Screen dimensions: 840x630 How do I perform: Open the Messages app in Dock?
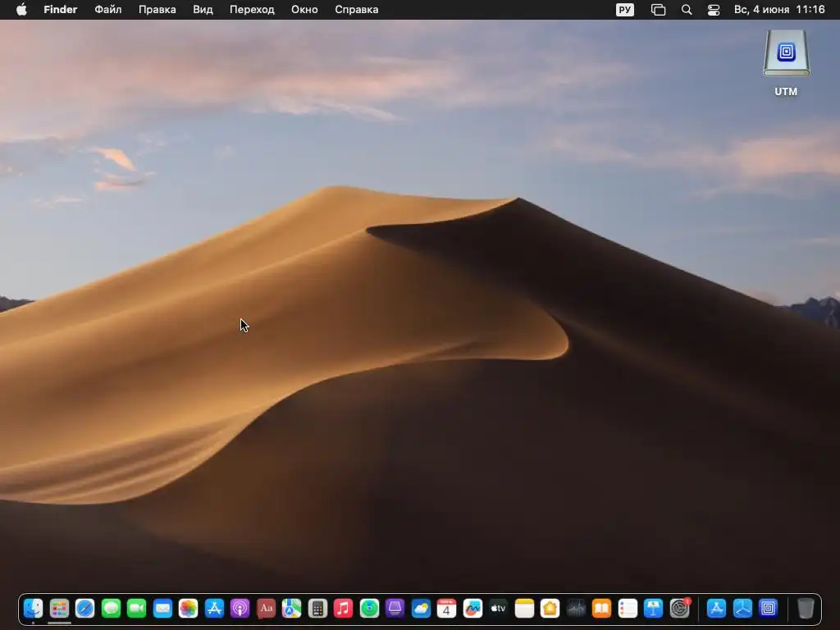[111, 608]
